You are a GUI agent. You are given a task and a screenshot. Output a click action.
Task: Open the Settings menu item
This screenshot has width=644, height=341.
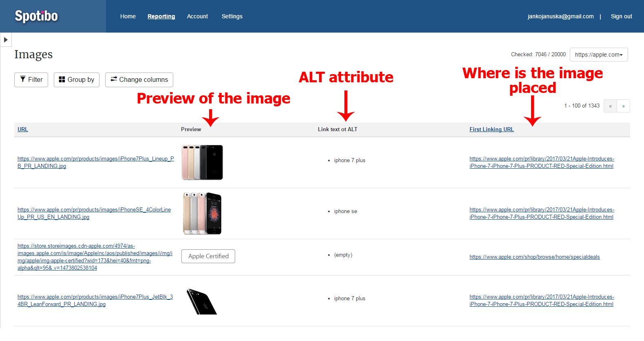point(232,16)
